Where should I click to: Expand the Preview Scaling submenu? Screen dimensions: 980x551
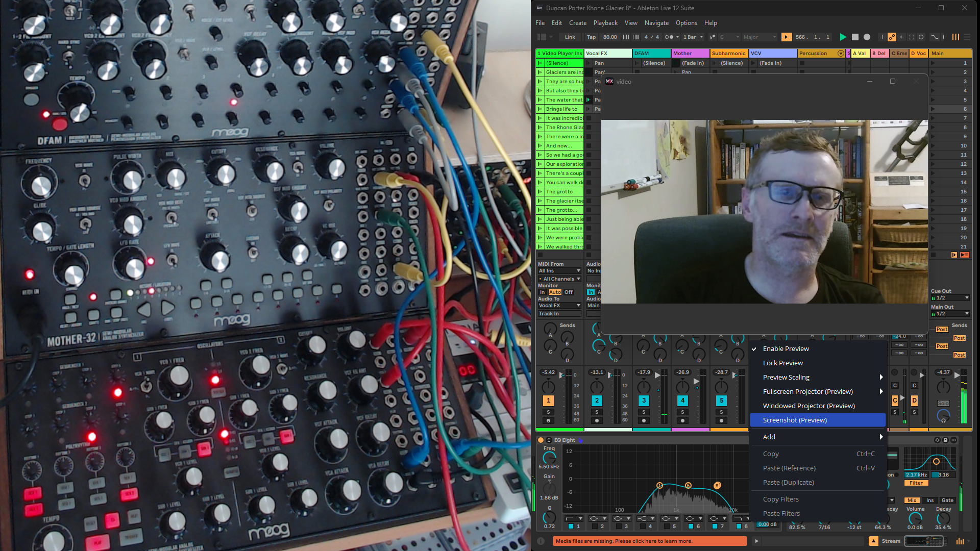pos(818,378)
